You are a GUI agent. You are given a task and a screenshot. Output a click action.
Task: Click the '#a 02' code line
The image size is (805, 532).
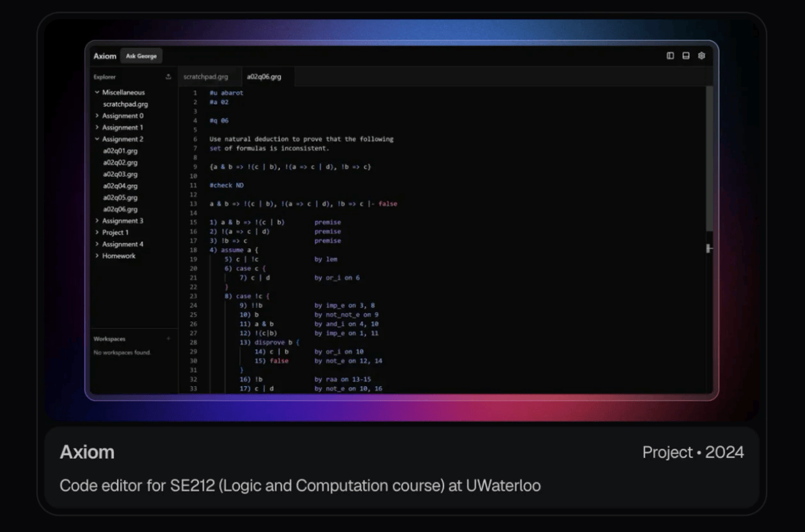coord(219,102)
